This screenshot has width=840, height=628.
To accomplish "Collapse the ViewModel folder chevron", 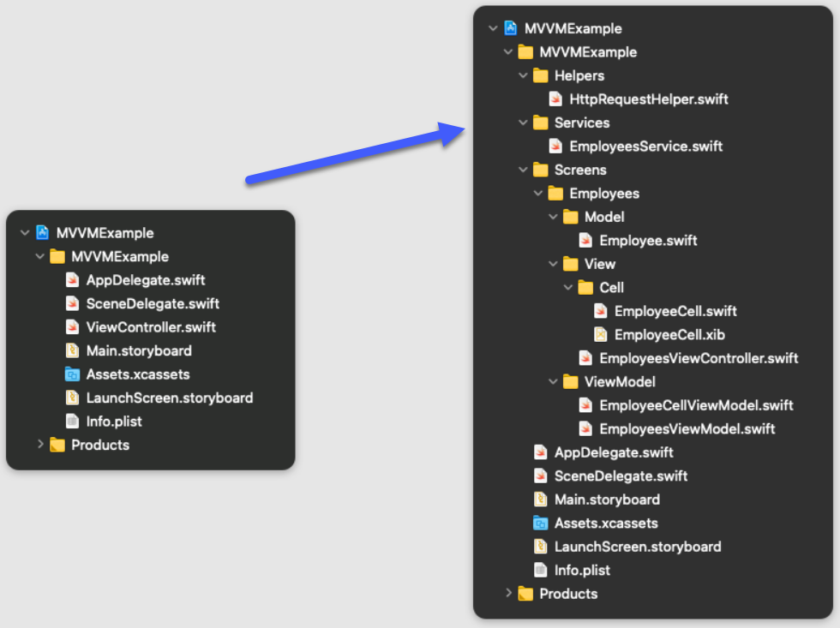I will pos(553,382).
